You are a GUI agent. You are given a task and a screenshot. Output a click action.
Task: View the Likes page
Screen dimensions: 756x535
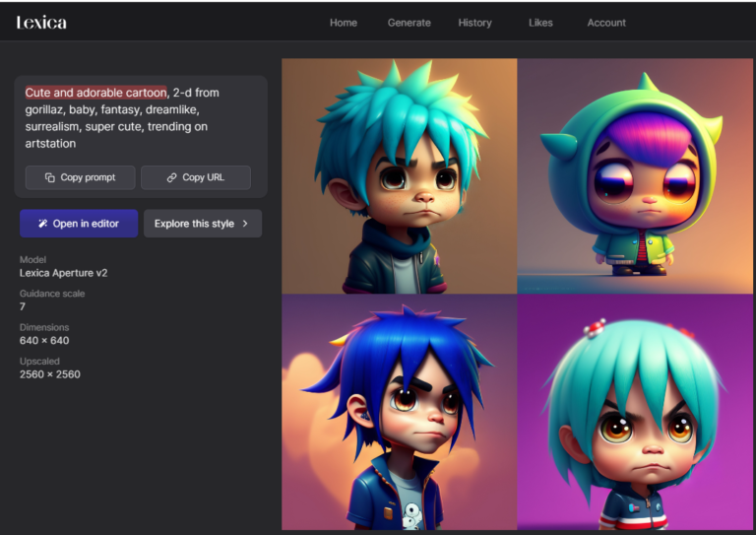(540, 23)
